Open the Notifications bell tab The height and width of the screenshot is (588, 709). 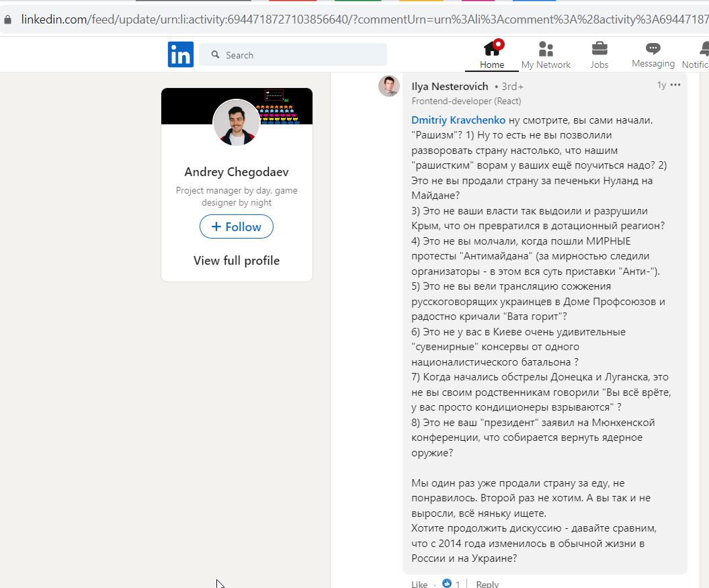pyautogui.click(x=697, y=54)
